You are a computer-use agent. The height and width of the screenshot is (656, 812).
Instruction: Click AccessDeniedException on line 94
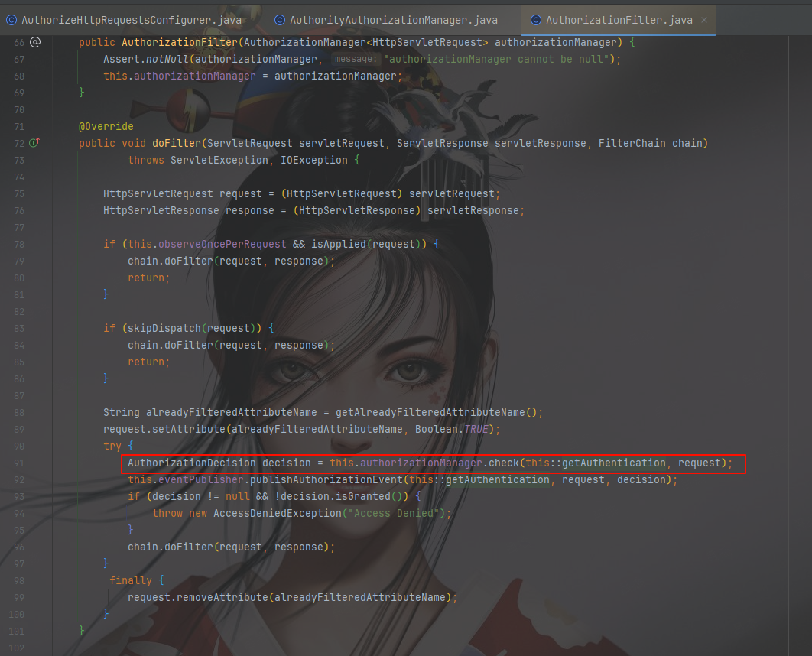click(278, 513)
